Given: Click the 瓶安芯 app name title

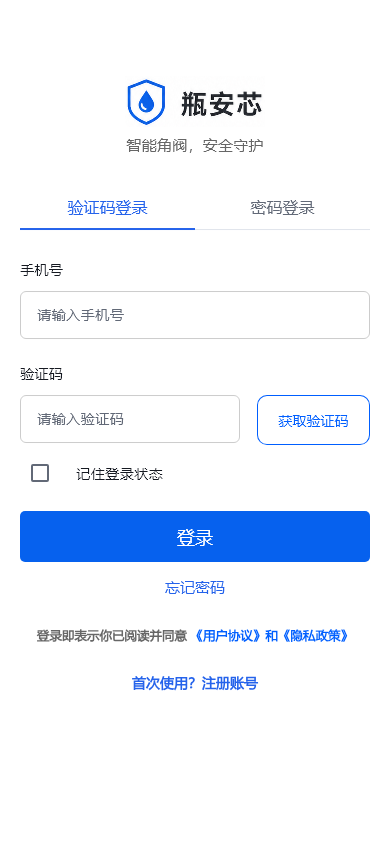Looking at the screenshot, I should (221, 104).
